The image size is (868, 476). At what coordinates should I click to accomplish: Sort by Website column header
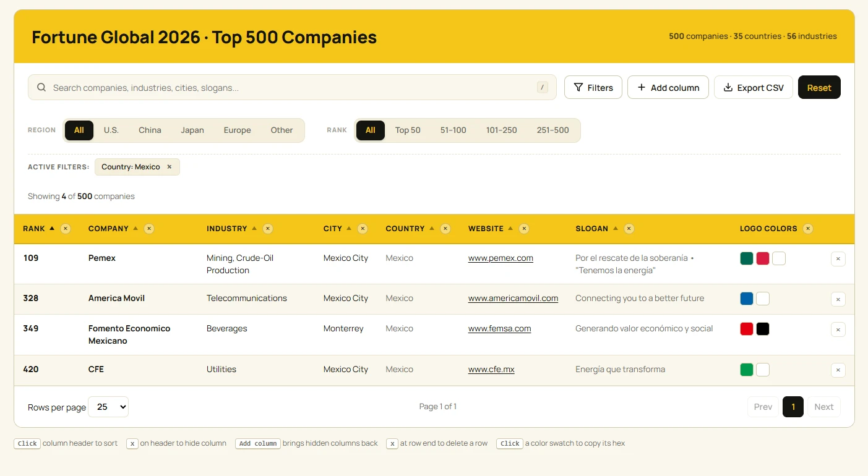pyautogui.click(x=491, y=229)
